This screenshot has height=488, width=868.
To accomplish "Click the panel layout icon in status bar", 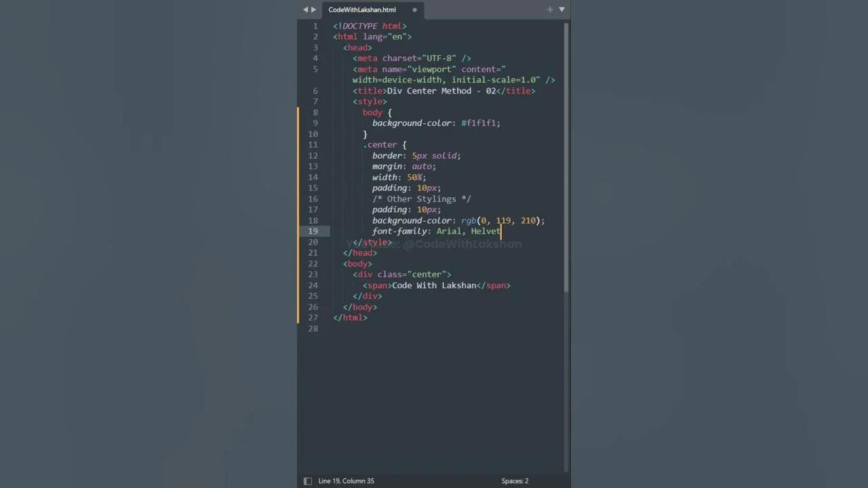I will click(x=307, y=481).
